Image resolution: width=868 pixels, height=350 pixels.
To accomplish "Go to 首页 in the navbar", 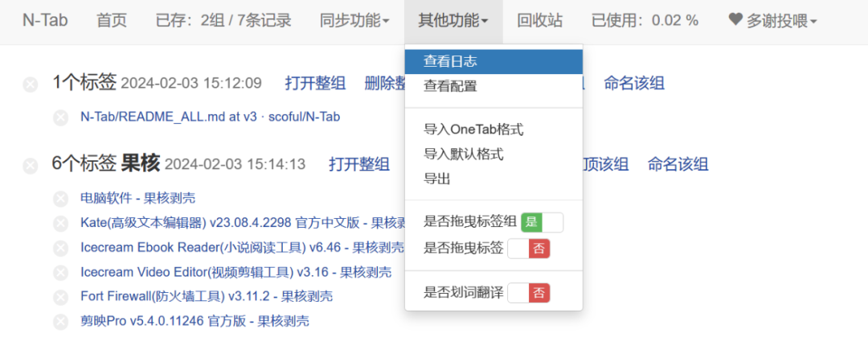I will click(111, 21).
